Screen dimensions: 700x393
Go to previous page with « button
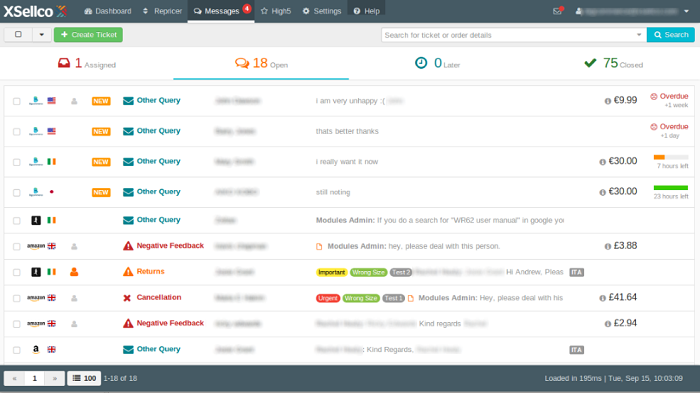pos(15,378)
